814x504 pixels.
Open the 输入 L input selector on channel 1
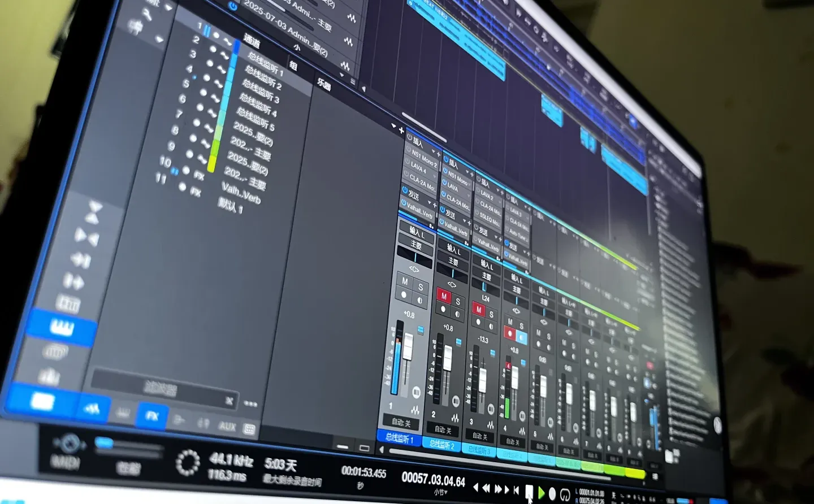[x=417, y=232]
